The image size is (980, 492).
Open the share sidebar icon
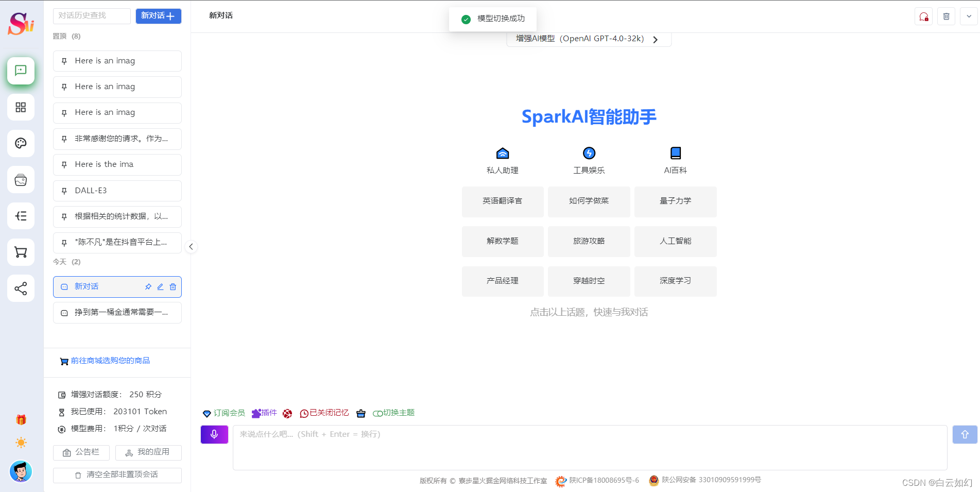(21, 289)
